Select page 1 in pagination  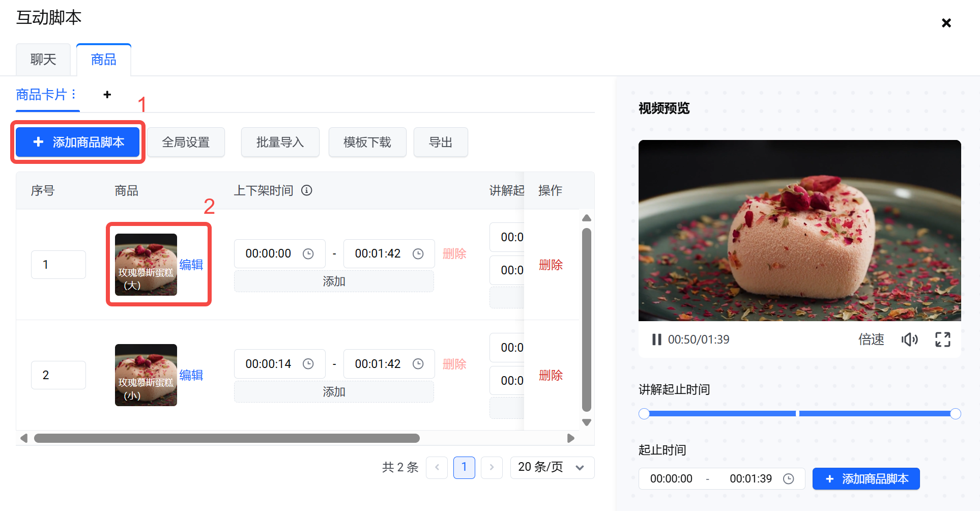pyautogui.click(x=464, y=467)
